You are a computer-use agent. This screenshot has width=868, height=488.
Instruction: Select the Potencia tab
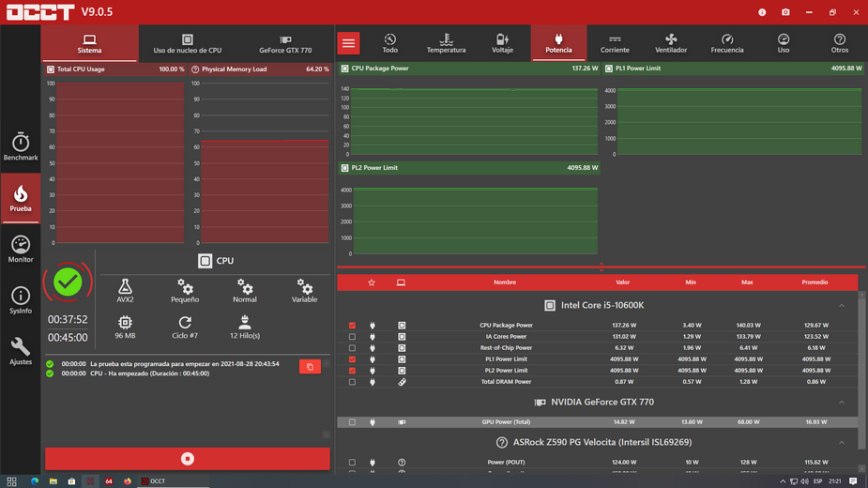pos(558,43)
